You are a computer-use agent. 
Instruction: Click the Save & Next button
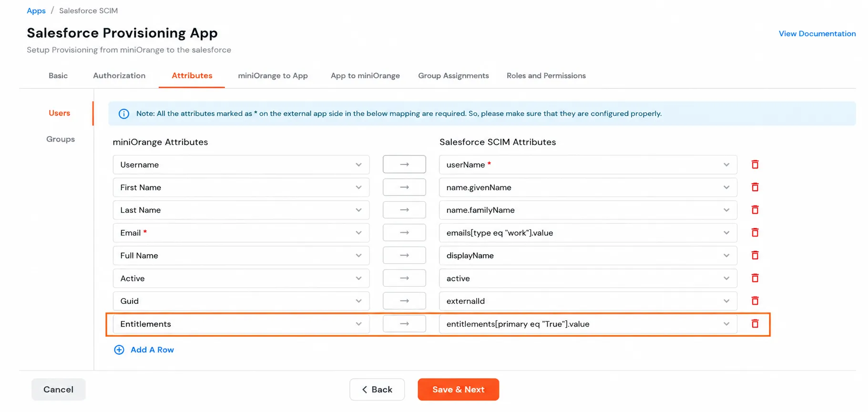pyautogui.click(x=458, y=390)
